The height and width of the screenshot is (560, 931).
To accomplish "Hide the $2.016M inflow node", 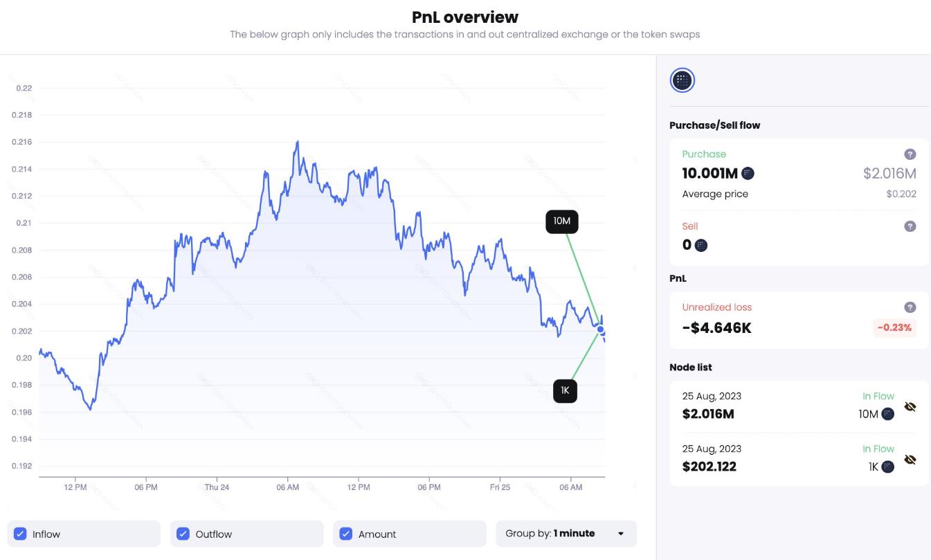I will click(x=910, y=407).
